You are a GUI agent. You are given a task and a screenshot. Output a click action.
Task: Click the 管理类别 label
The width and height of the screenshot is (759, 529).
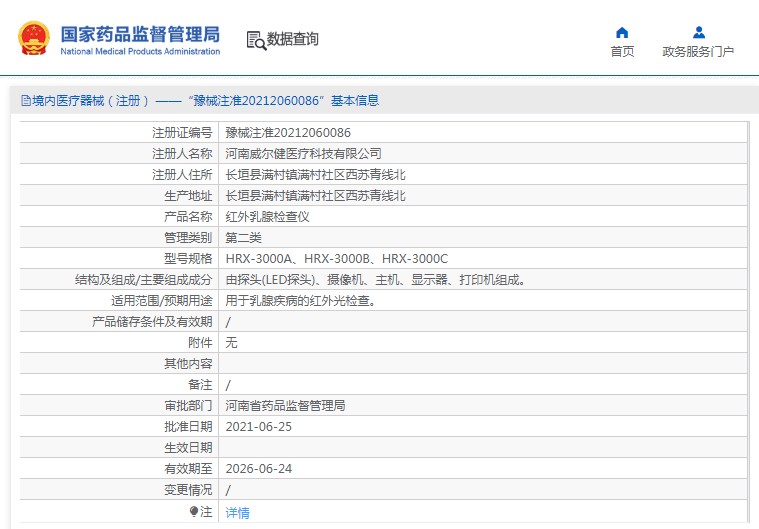pos(188,238)
